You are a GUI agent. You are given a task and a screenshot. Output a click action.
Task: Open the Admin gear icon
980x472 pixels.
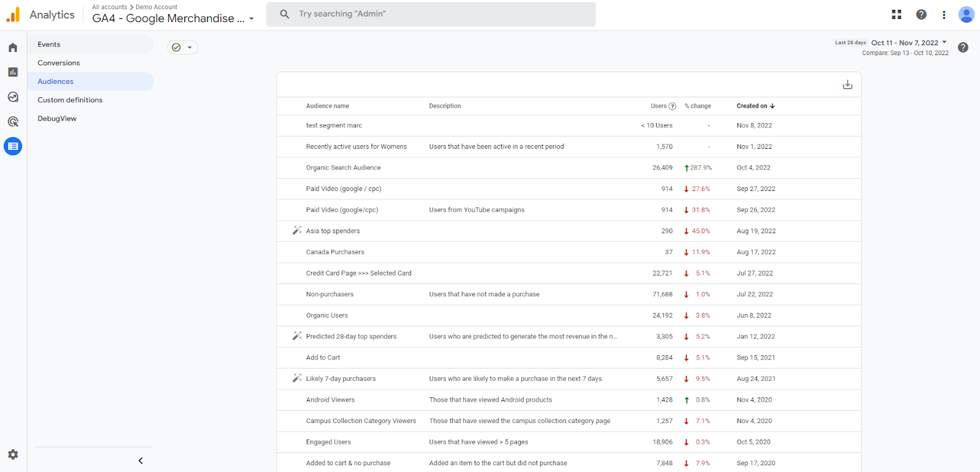(13, 454)
